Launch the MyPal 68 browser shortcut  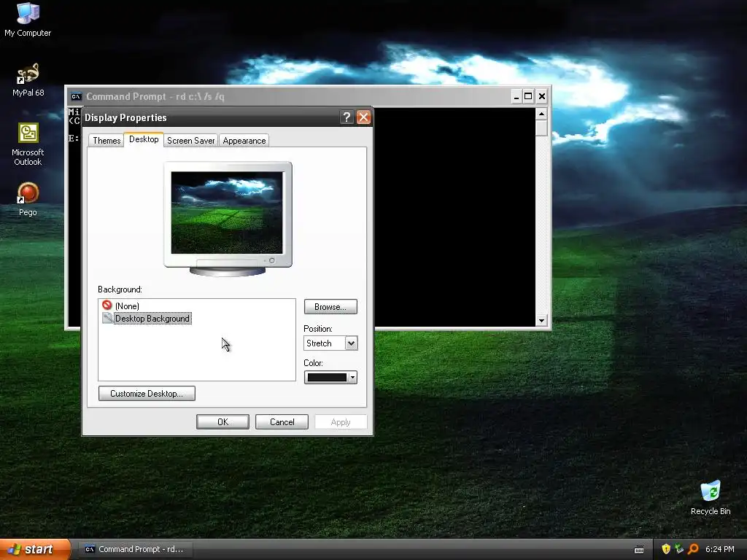coord(28,79)
